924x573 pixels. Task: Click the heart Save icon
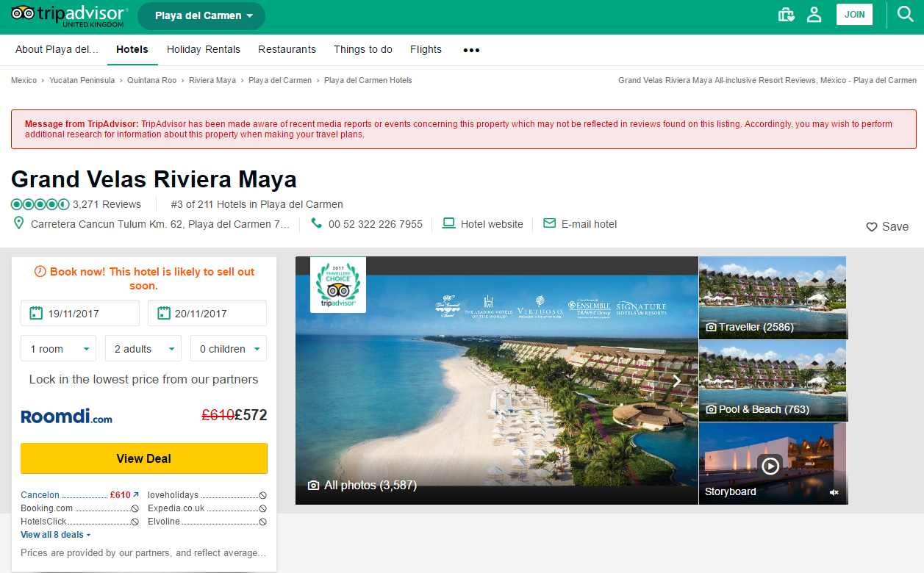pyautogui.click(x=872, y=227)
